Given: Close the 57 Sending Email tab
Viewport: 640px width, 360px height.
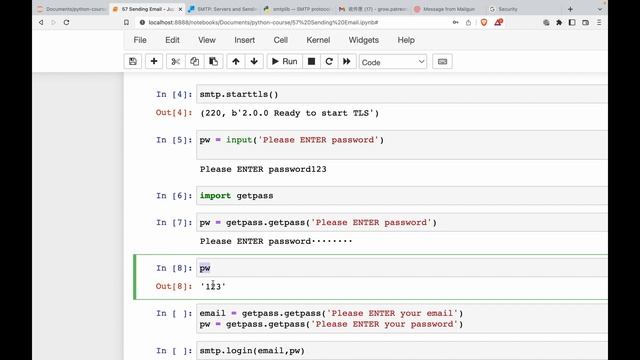Looking at the screenshot, I should point(180,9).
